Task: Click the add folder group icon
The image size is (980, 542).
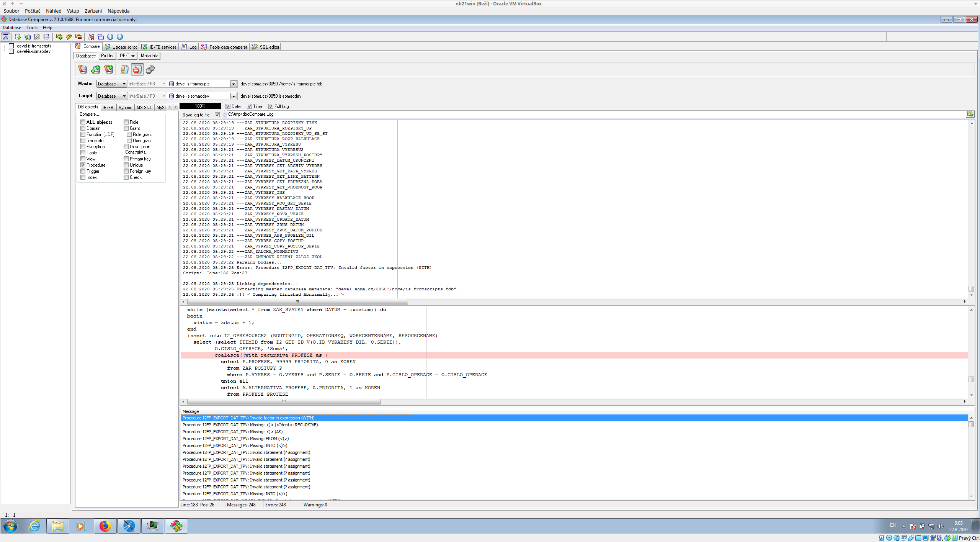Action: coord(59,37)
